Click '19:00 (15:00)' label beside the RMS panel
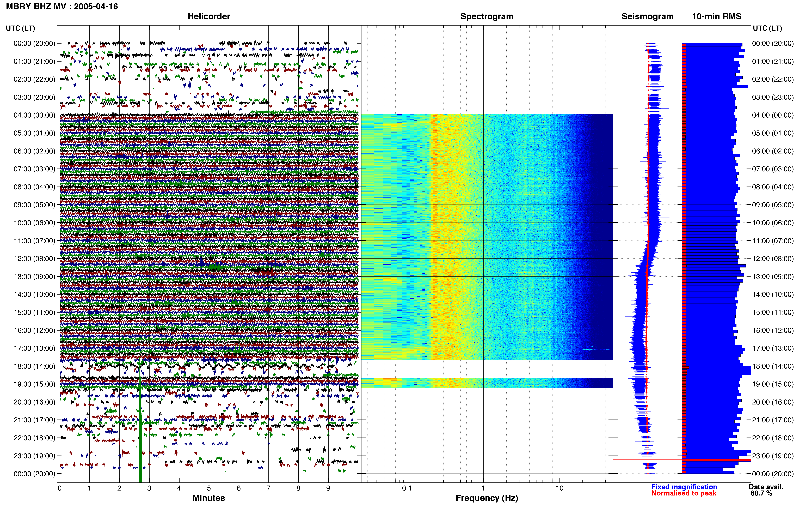The width and height of the screenshot is (812, 508). pyautogui.click(x=773, y=384)
